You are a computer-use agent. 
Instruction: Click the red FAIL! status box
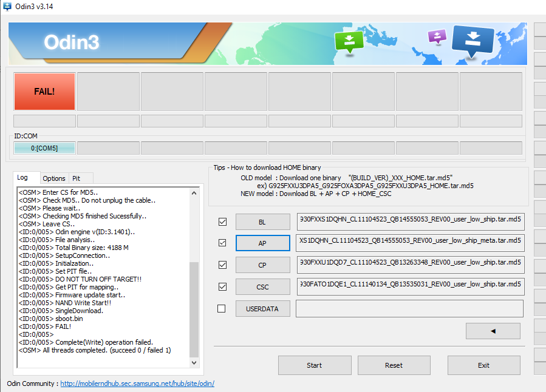44,92
